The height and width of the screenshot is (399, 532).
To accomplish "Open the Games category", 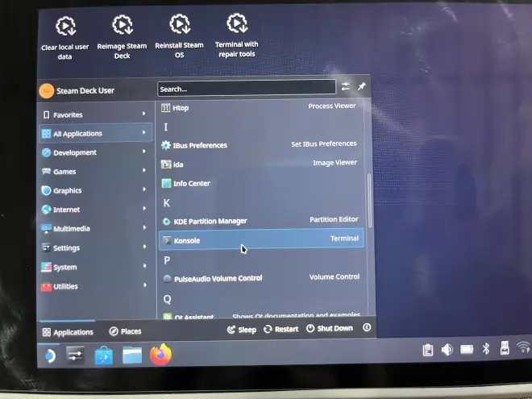I will click(96, 172).
